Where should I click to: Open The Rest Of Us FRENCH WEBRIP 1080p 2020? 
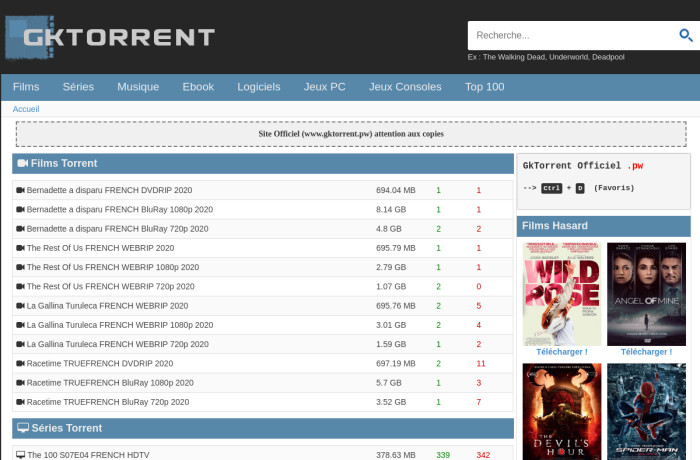(113, 267)
